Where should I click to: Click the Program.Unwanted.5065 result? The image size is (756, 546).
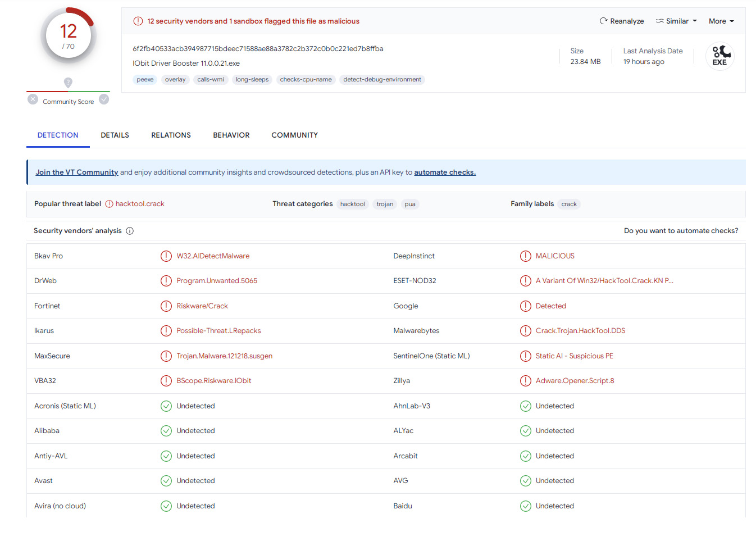coord(217,281)
